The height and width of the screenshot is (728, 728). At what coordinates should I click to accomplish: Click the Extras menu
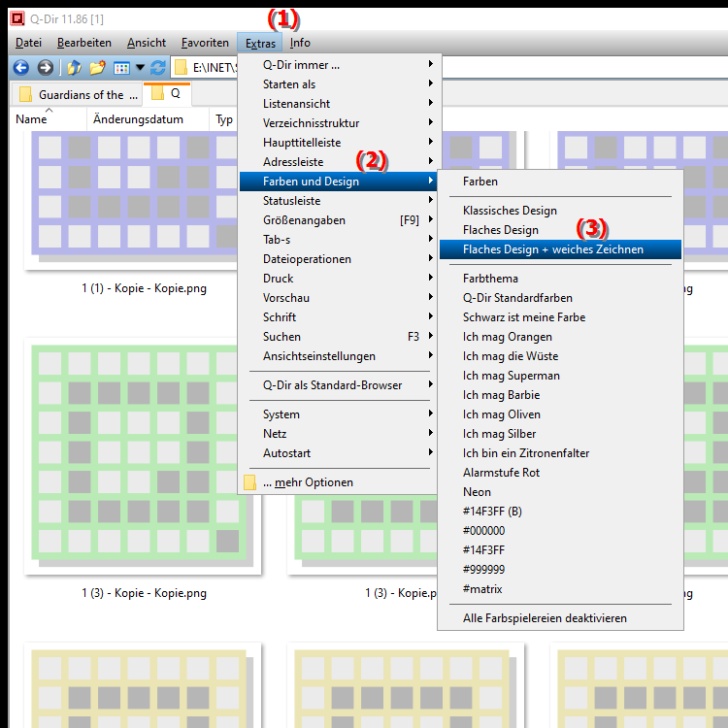(260, 43)
